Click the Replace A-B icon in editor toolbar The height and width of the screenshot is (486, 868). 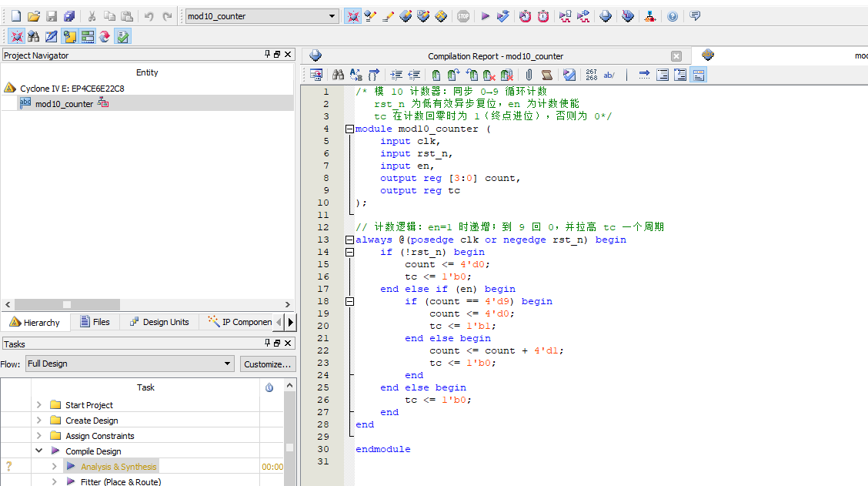[356, 75]
